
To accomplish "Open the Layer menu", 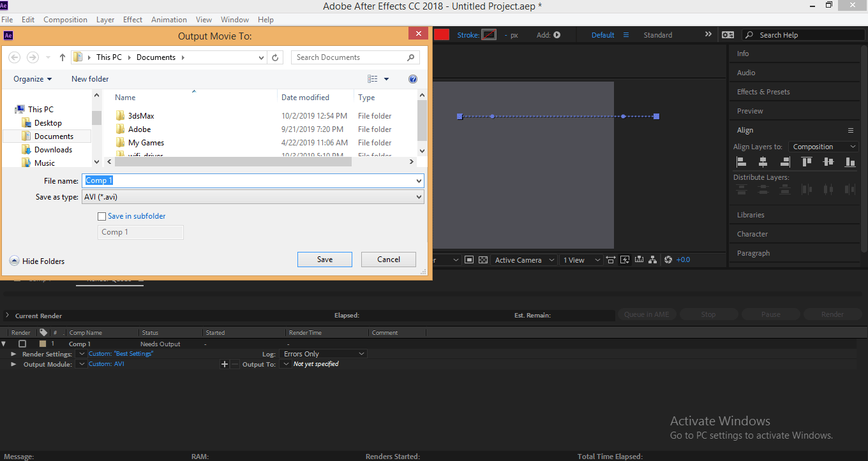I will (105, 20).
